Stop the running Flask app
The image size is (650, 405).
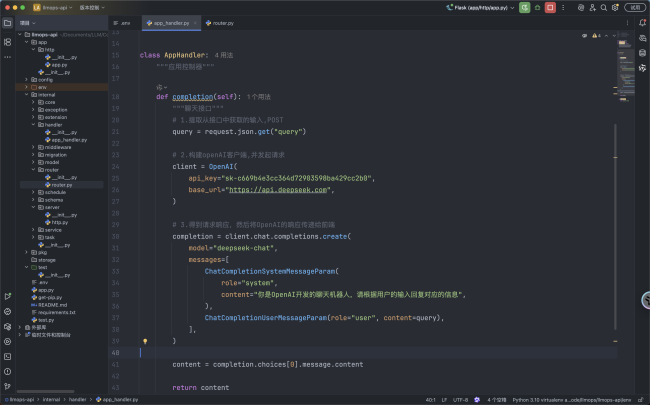click(551, 7)
